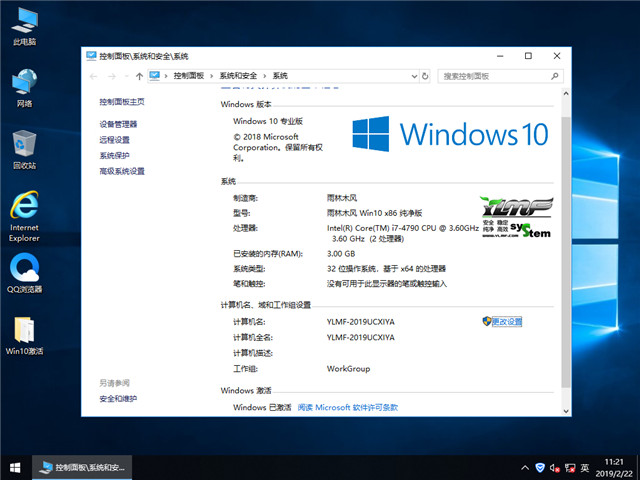Select the RAM value 3.00 GB
This screenshot has width=640, height=480.
click(341, 254)
